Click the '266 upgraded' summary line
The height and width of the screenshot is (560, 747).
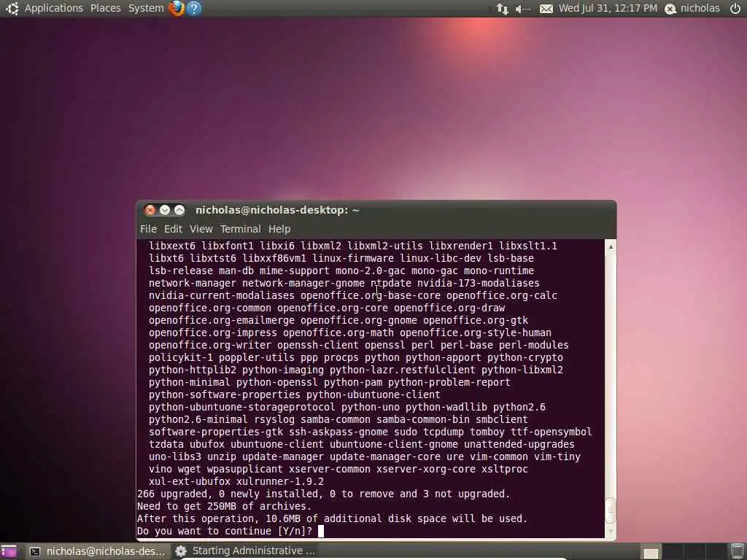click(x=323, y=494)
